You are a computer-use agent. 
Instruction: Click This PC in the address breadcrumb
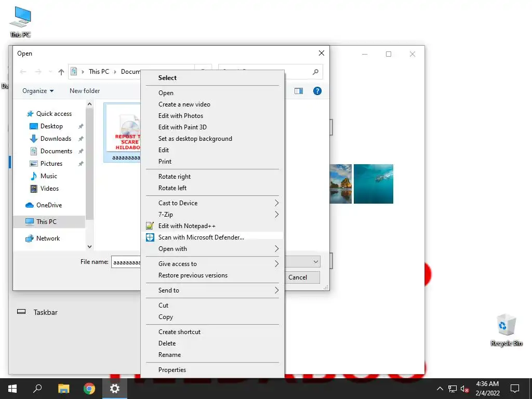tap(99, 72)
